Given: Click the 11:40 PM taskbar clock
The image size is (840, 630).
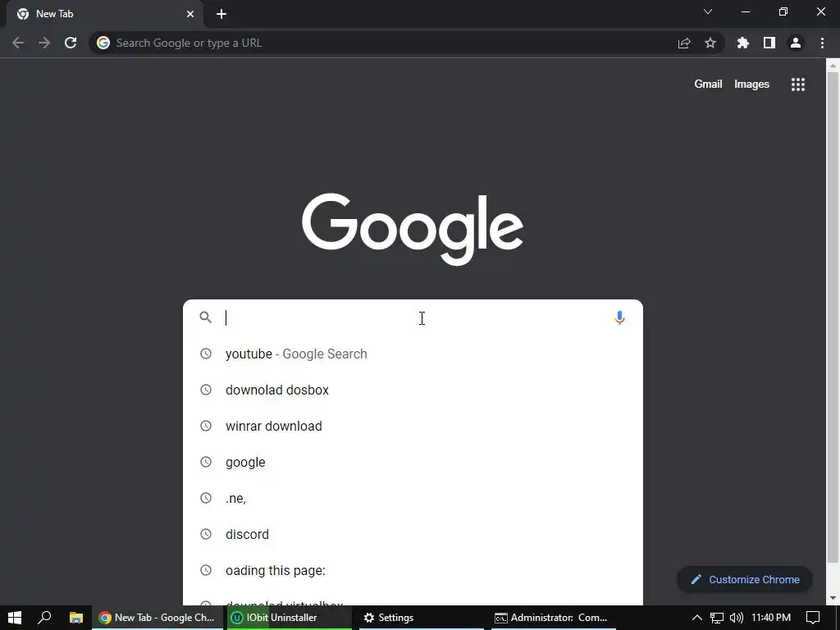Looking at the screenshot, I should (x=771, y=618).
